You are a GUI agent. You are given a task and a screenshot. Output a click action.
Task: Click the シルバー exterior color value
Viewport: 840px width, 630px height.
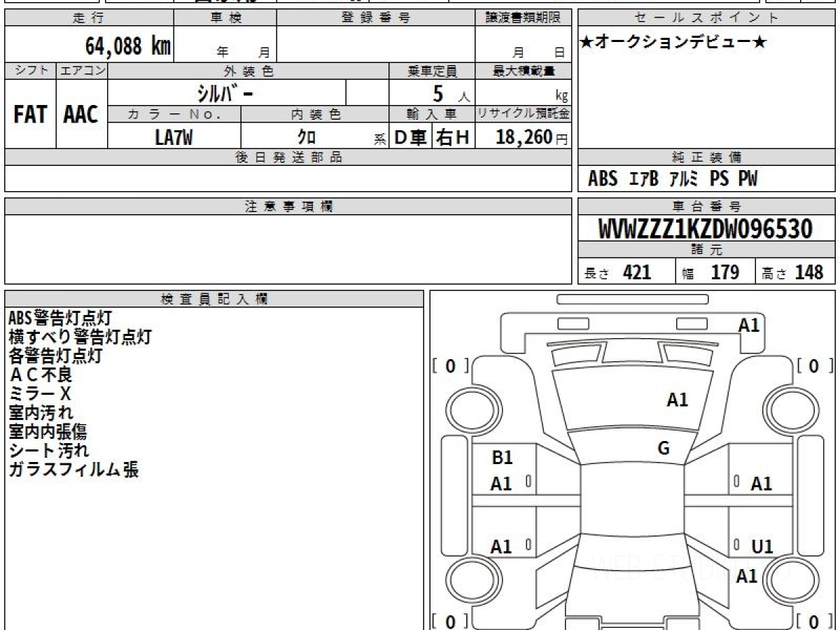pyautogui.click(x=225, y=93)
